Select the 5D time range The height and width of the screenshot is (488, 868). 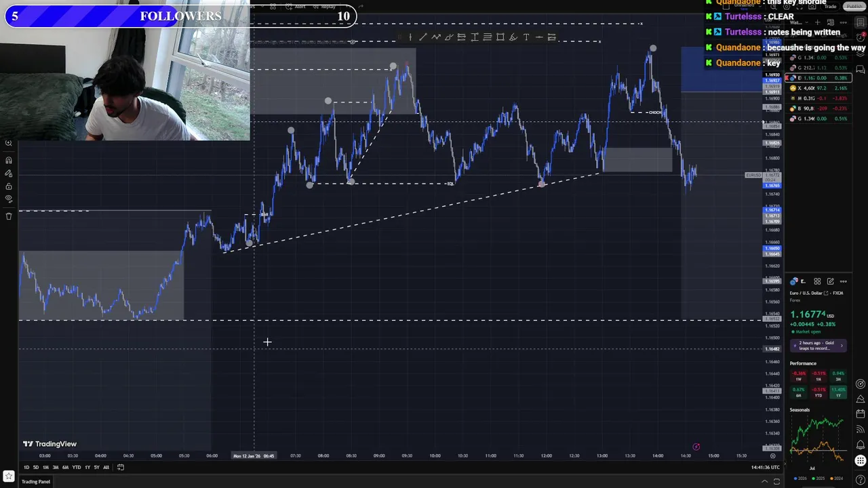pyautogui.click(x=36, y=467)
